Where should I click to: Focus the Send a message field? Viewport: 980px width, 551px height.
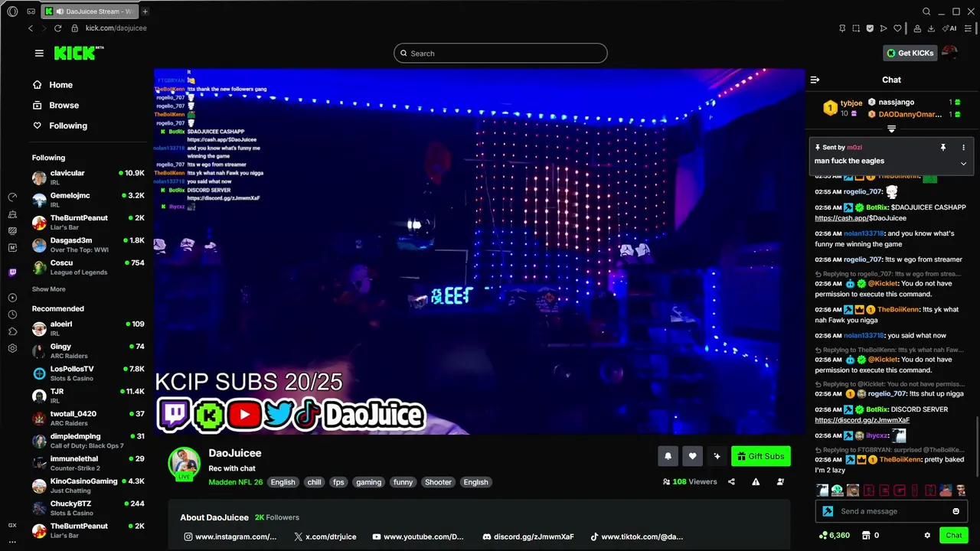click(890, 511)
